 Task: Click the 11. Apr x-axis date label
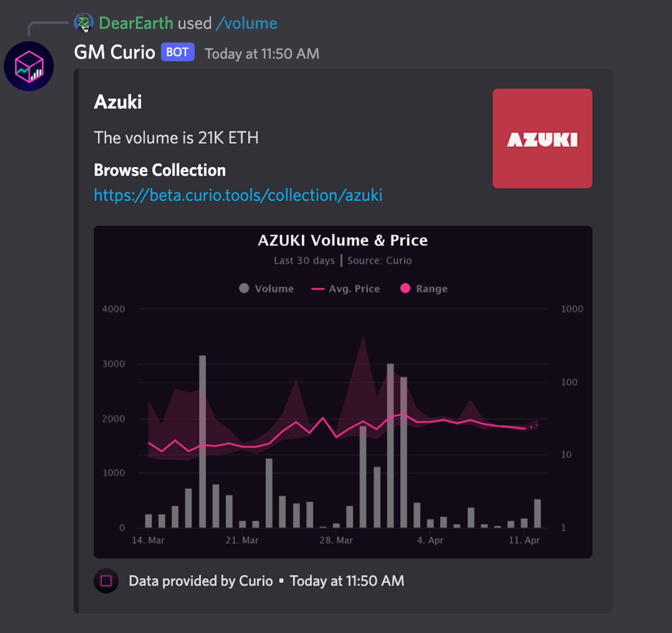524,540
